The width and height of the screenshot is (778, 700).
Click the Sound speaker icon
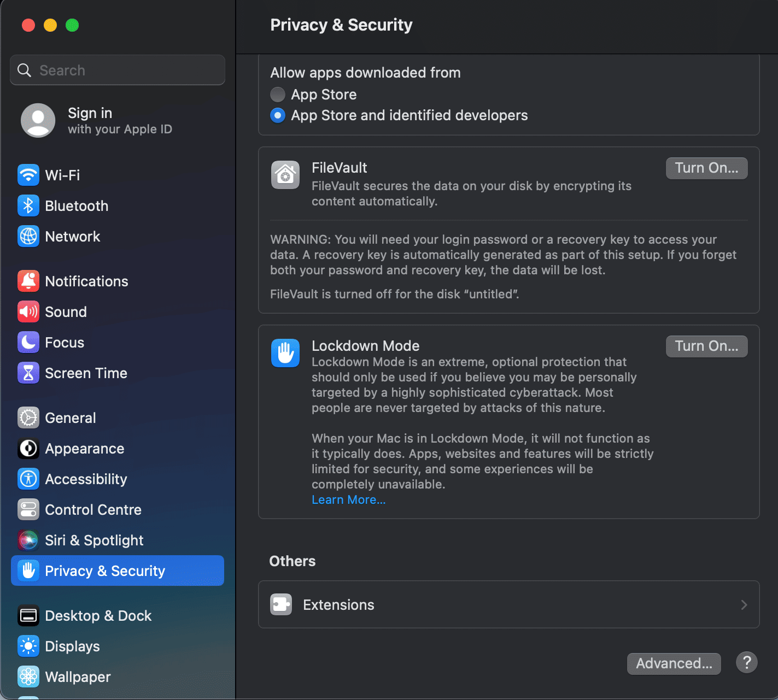[x=28, y=311]
